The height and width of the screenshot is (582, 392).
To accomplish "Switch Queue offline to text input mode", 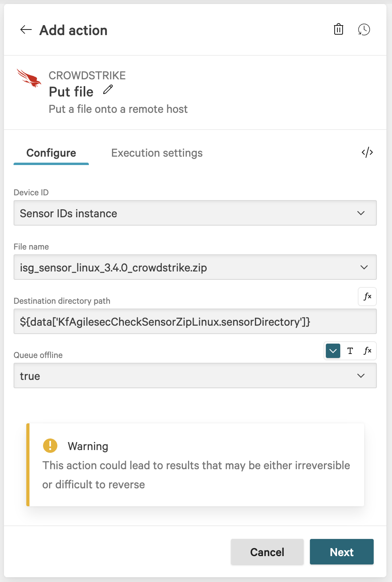I will pyautogui.click(x=350, y=351).
